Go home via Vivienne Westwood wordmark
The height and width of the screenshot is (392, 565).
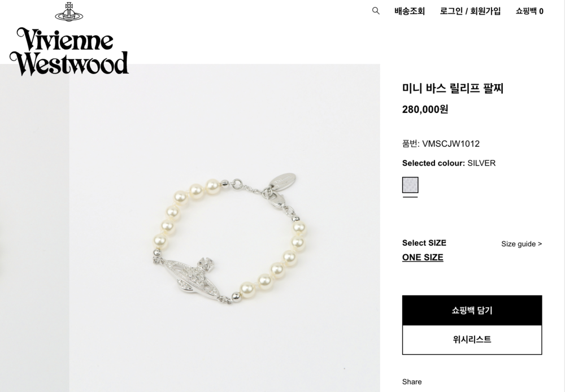69,51
